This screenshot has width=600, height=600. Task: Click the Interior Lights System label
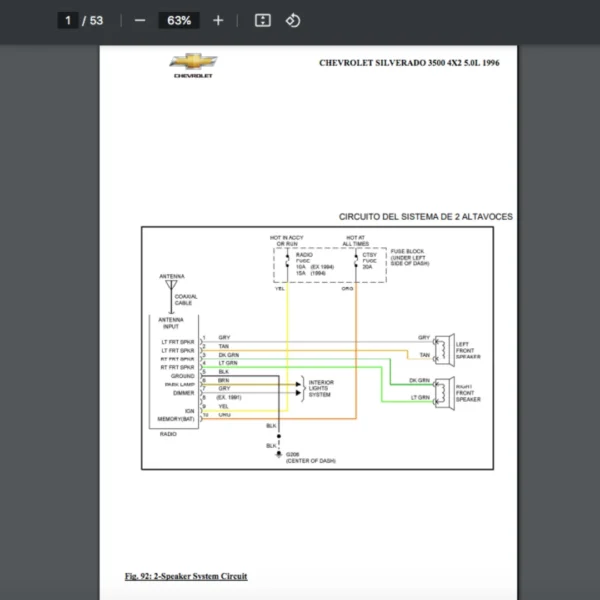322,388
